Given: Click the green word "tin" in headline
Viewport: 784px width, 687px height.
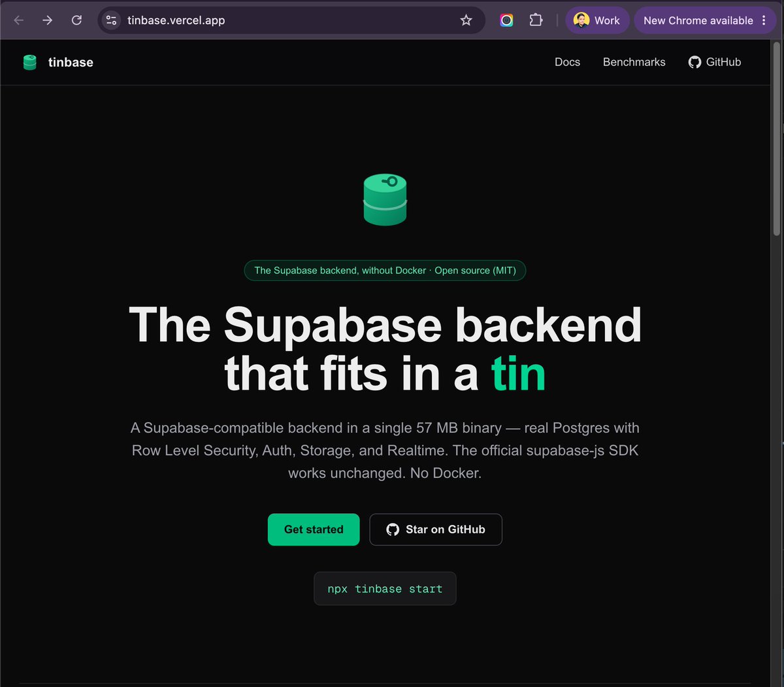Looking at the screenshot, I should [518, 374].
